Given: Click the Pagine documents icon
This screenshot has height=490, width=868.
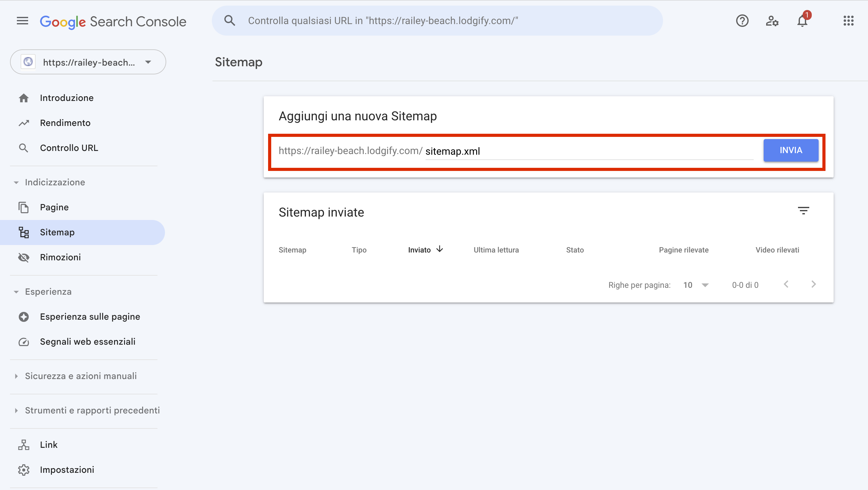Looking at the screenshot, I should tap(23, 207).
